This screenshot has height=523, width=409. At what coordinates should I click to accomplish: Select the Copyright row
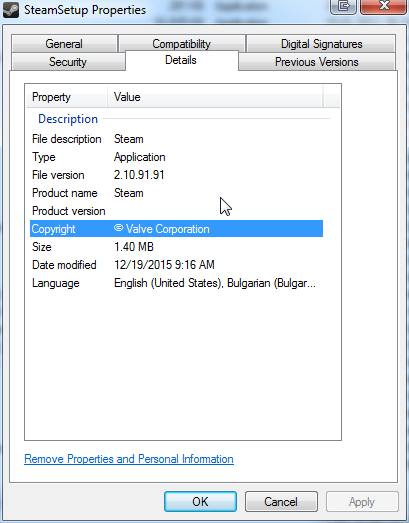(x=176, y=229)
